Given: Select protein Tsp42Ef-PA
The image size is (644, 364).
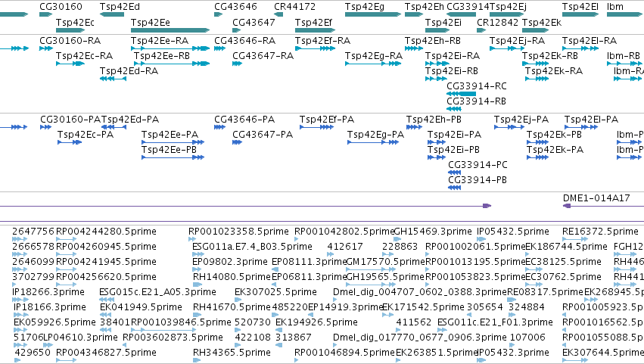Looking at the screenshot, I should (x=326, y=120).
